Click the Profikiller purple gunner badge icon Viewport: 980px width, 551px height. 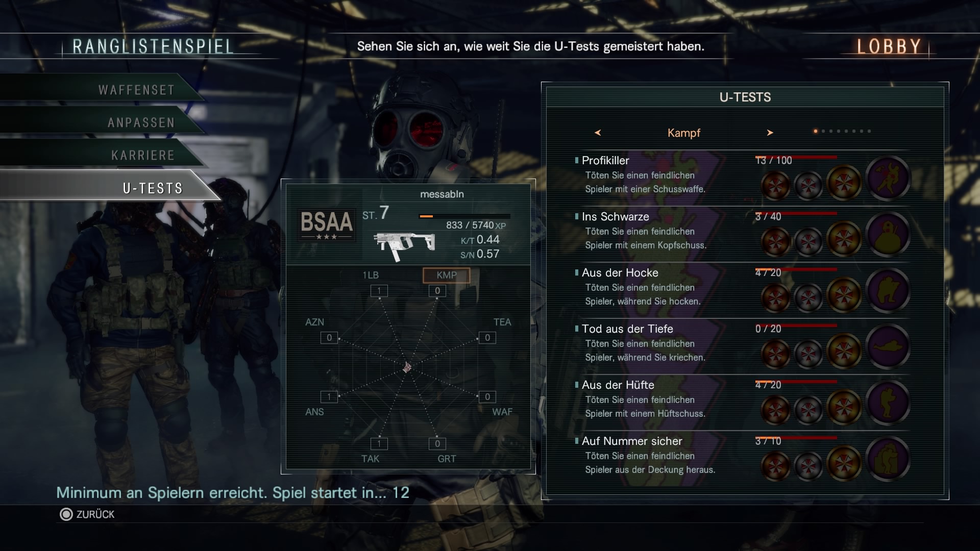(x=888, y=178)
